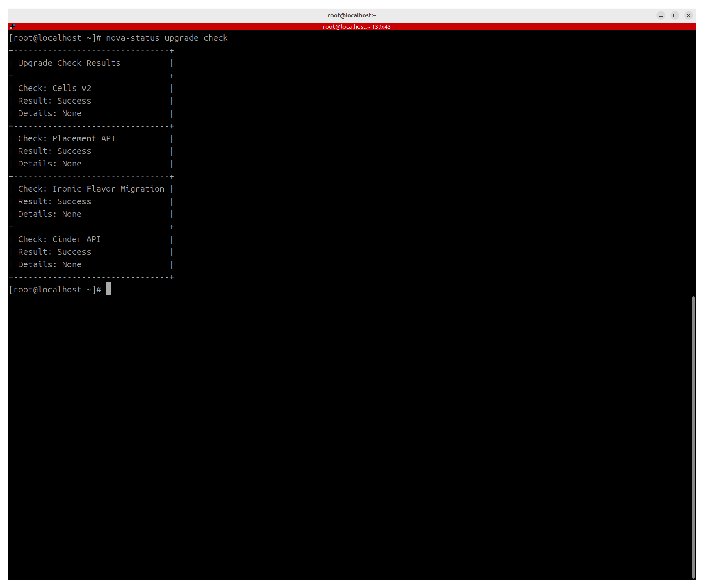The image size is (704, 588).
Task: Click Details: None under Ironic Flavor Migration
Action: (50, 214)
